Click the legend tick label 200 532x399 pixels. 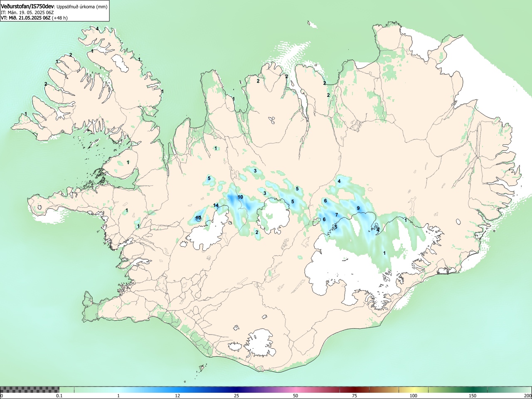pos(527,396)
